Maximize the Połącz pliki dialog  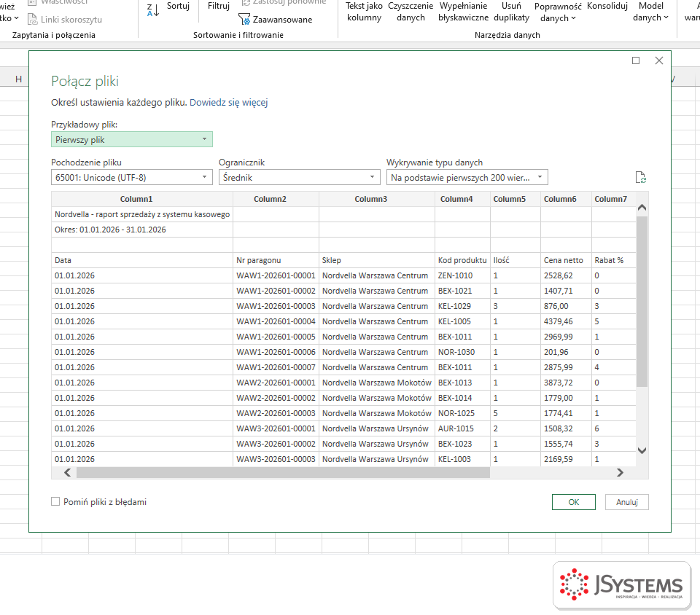tap(636, 60)
